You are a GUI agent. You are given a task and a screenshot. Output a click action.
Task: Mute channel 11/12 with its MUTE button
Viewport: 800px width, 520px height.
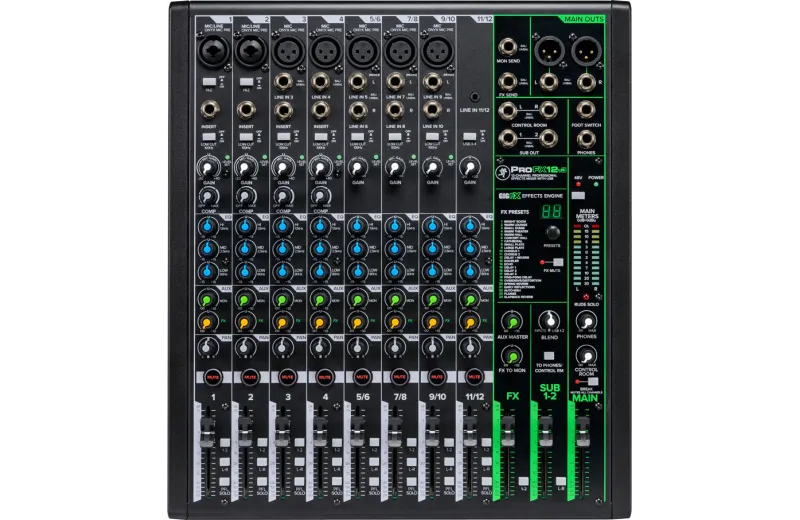point(474,377)
